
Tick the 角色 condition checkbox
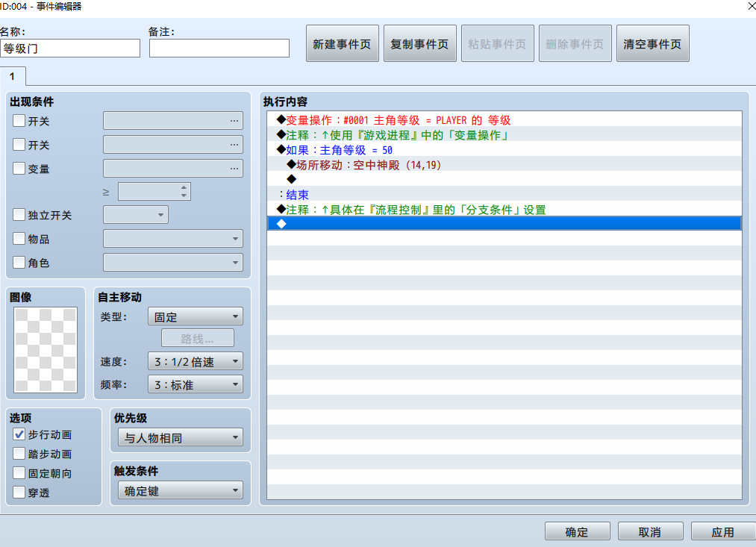pyautogui.click(x=19, y=262)
